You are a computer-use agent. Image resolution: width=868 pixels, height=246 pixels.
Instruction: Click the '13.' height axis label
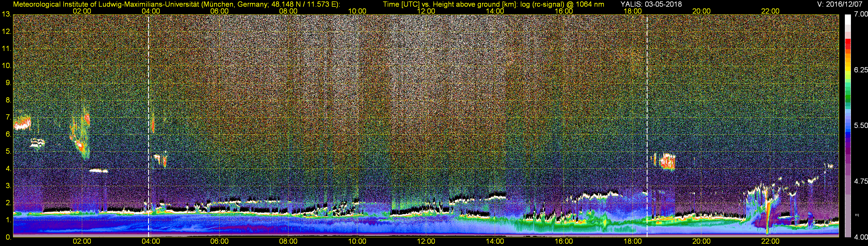click(x=7, y=14)
